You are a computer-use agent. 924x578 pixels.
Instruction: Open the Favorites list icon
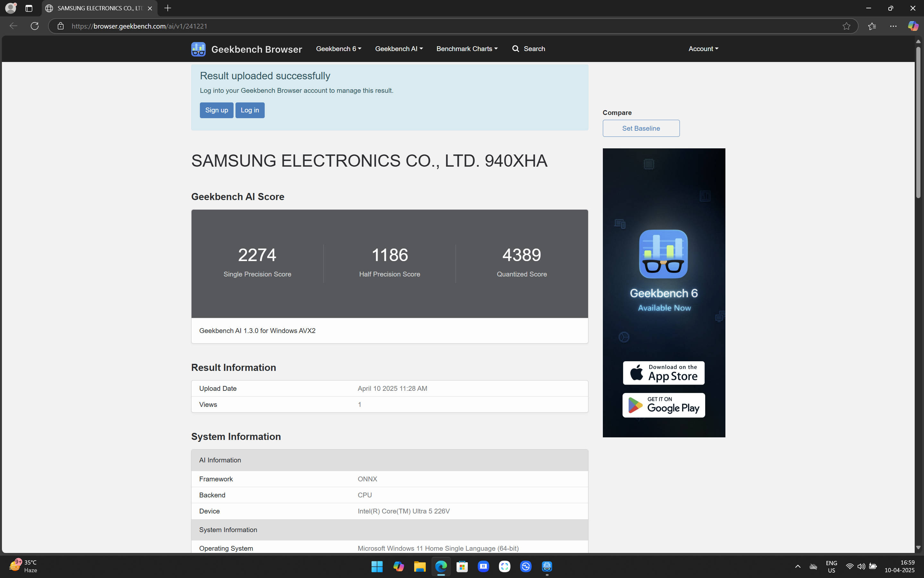coord(872,26)
